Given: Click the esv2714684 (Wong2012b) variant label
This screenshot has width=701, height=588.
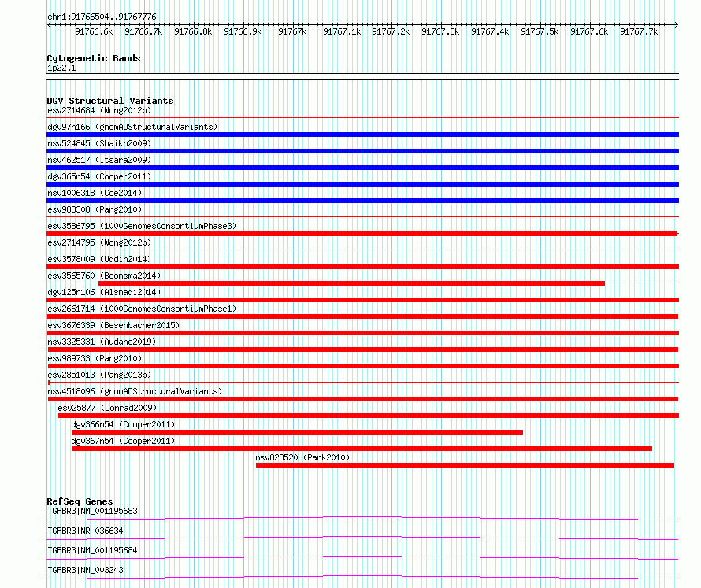Looking at the screenshot, I should click(99, 110).
